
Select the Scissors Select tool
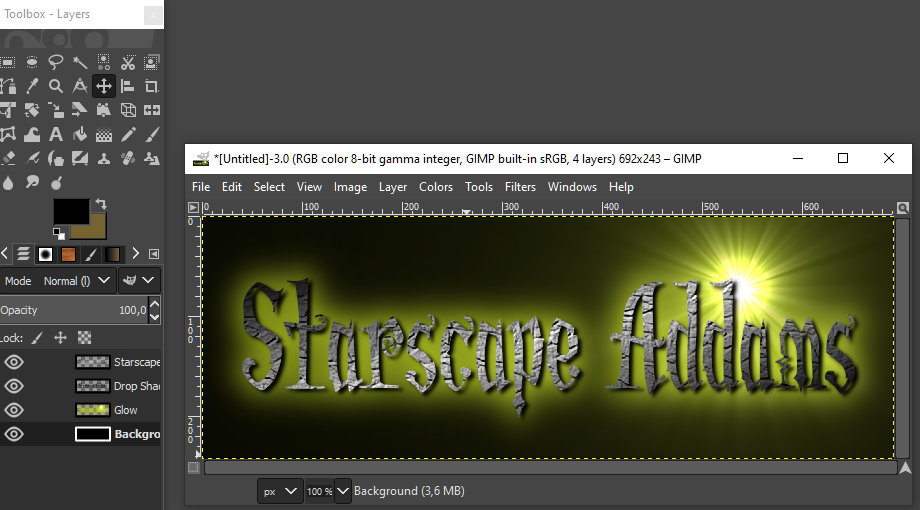click(128, 62)
